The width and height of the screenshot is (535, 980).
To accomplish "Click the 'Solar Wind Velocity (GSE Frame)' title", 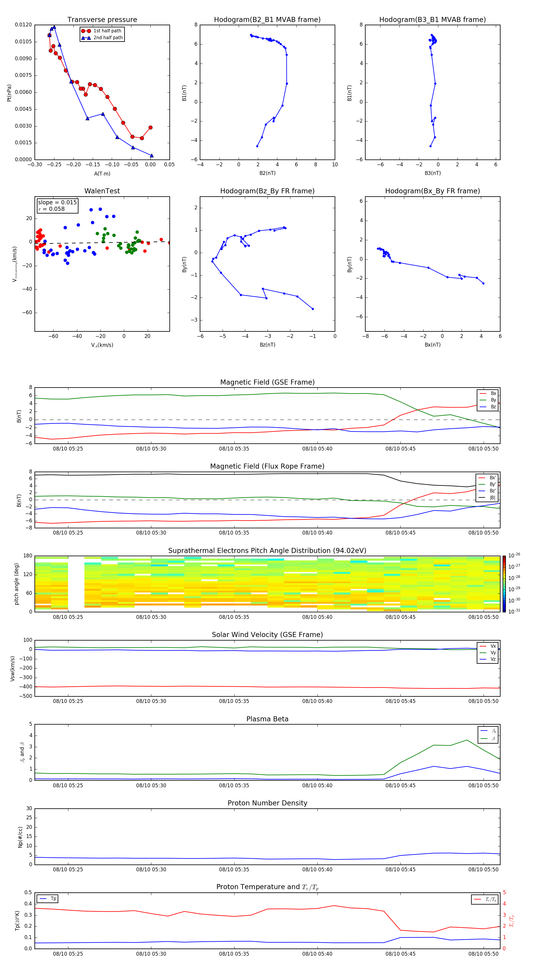I will coord(267,635).
